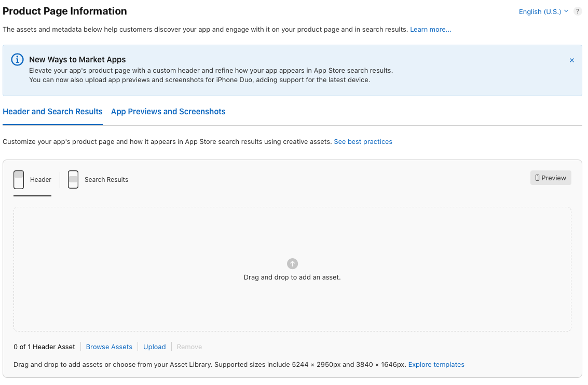Dismiss the New Ways to Market Apps banner
The image size is (588, 385).
571,60
